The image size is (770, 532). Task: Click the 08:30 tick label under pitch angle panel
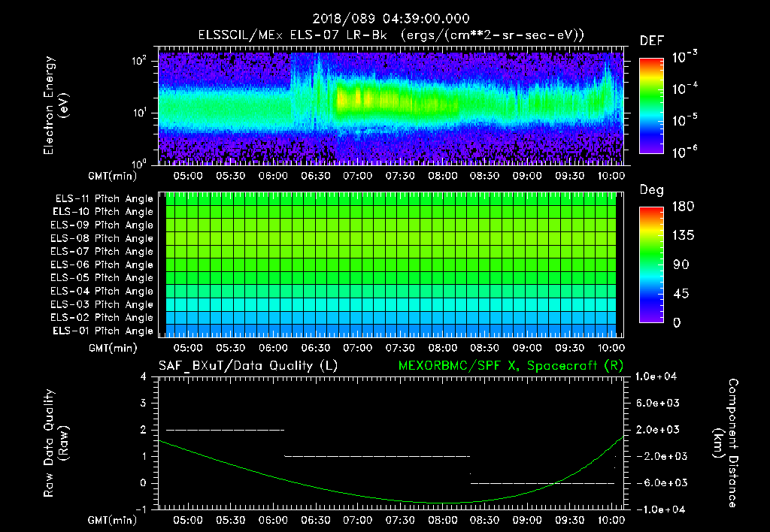pyautogui.click(x=485, y=348)
